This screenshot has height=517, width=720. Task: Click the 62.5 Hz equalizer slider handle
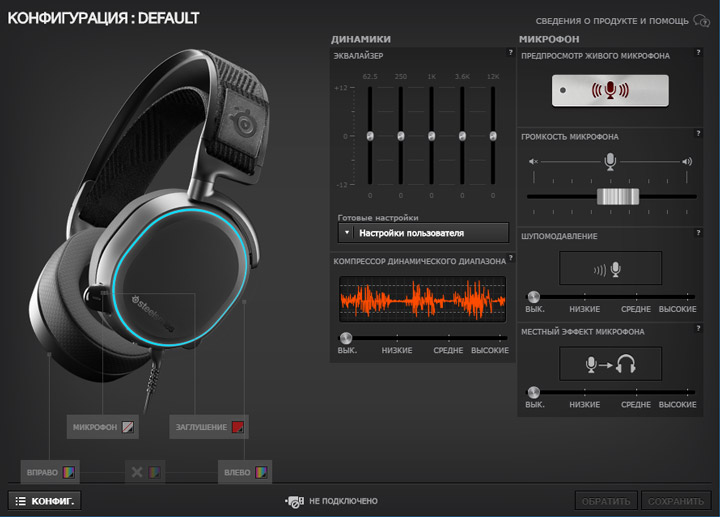[370, 136]
